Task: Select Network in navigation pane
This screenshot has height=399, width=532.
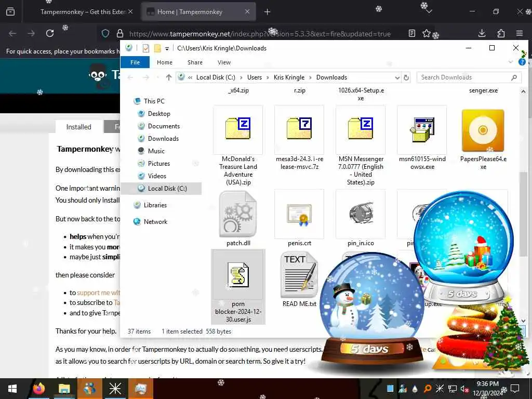Action: click(155, 221)
